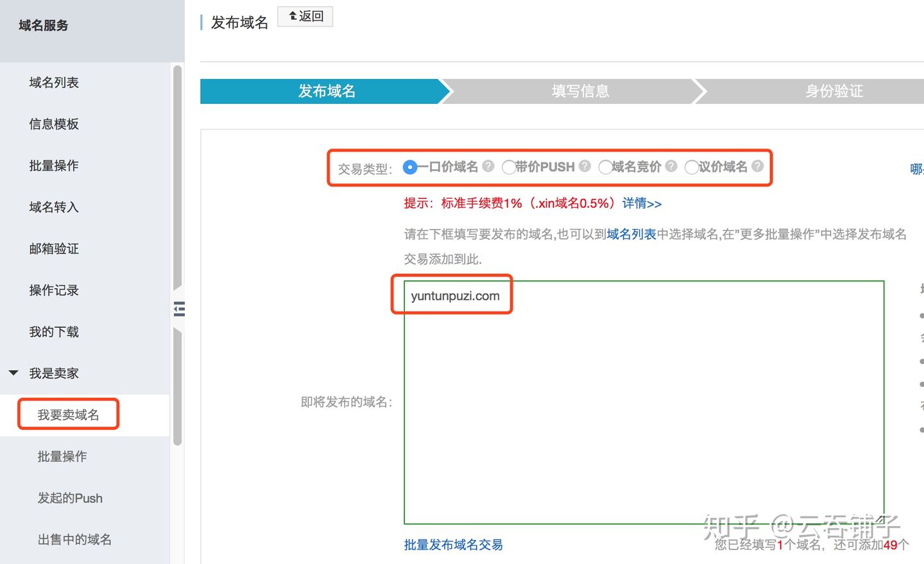Open 域名转入 in the sidebar
The height and width of the screenshot is (564, 924).
(53, 207)
